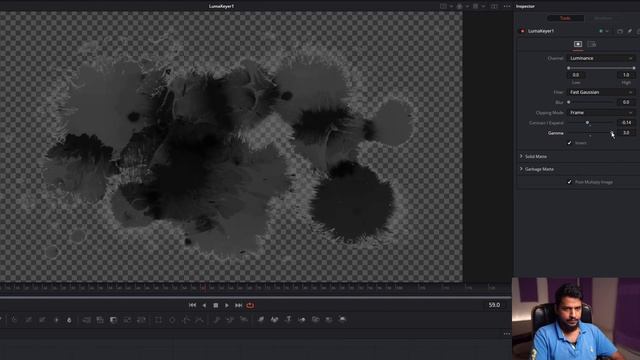Viewport: 640px width, 360px height.
Task: Add a Camera 3D node
Action: 316,320
